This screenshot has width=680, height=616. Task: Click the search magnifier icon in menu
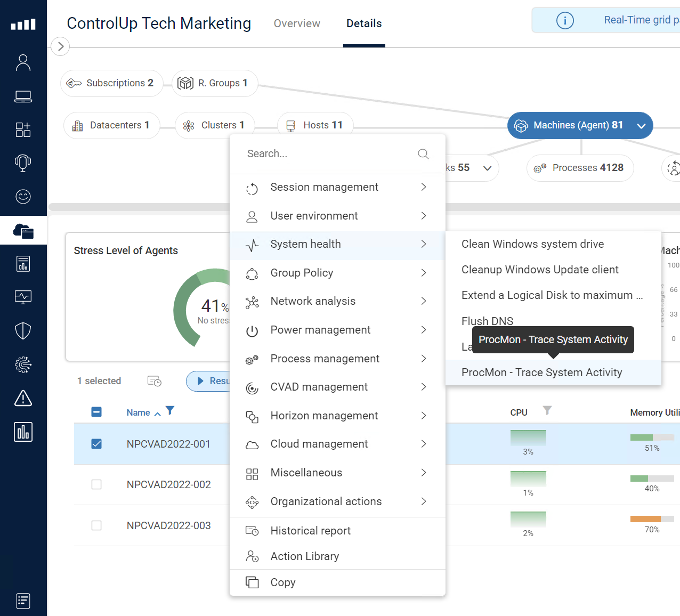(423, 154)
